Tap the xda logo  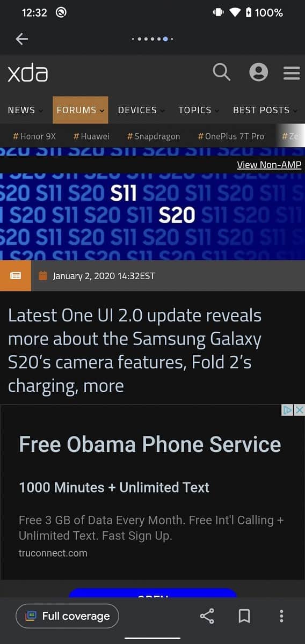[x=27, y=73]
